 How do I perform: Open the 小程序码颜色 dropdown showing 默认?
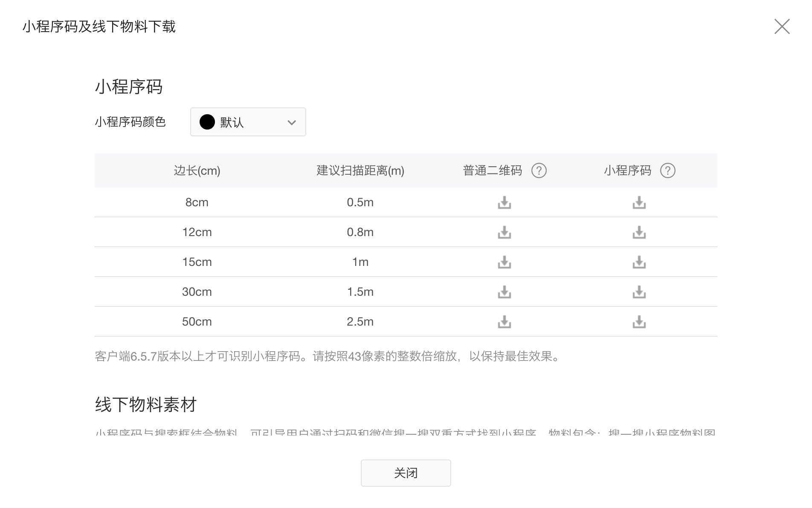click(x=248, y=122)
